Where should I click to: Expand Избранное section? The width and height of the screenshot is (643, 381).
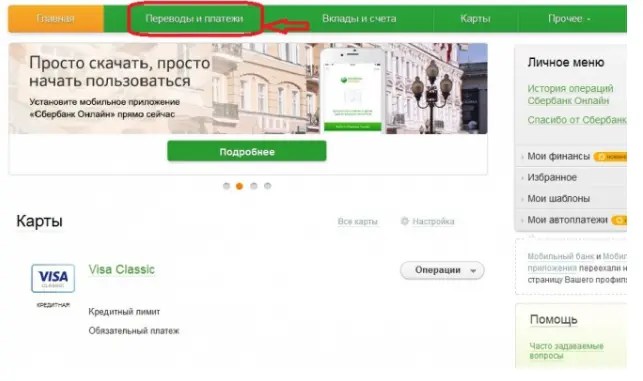coord(552,177)
